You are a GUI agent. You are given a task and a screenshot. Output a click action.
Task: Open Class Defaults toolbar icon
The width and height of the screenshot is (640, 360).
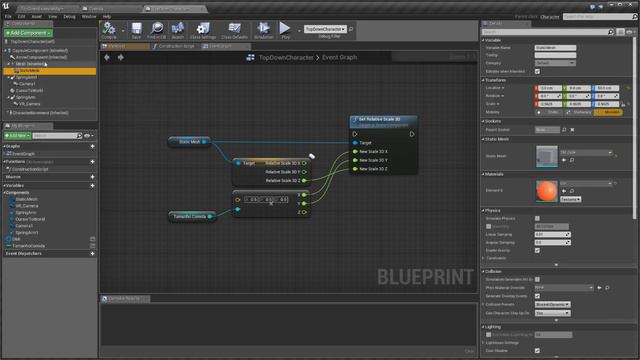pos(234,28)
